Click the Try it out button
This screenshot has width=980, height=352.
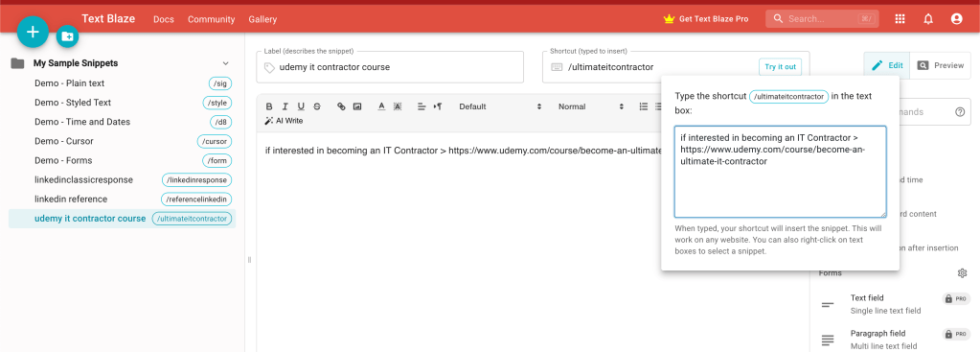[780, 67]
